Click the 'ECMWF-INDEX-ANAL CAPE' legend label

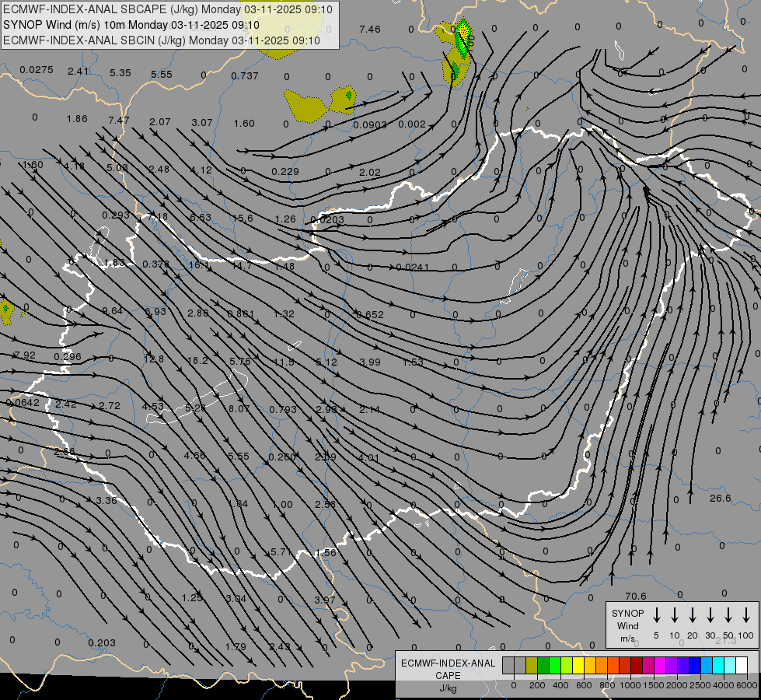click(x=448, y=670)
